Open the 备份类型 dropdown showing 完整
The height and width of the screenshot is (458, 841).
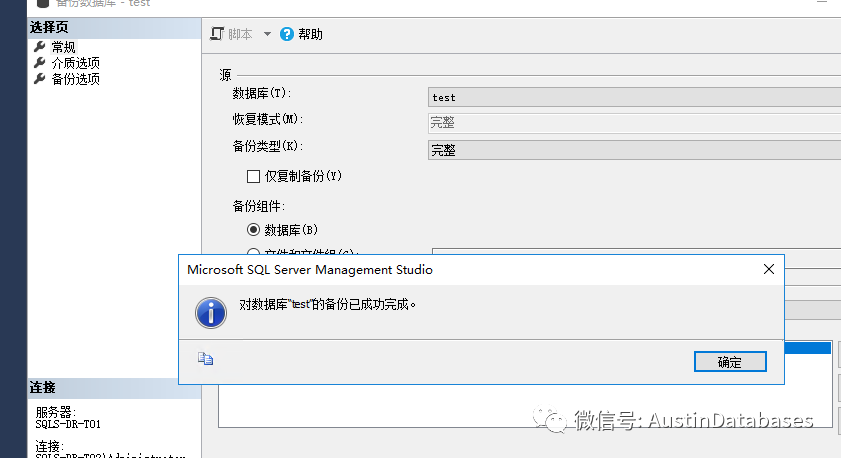(634, 150)
